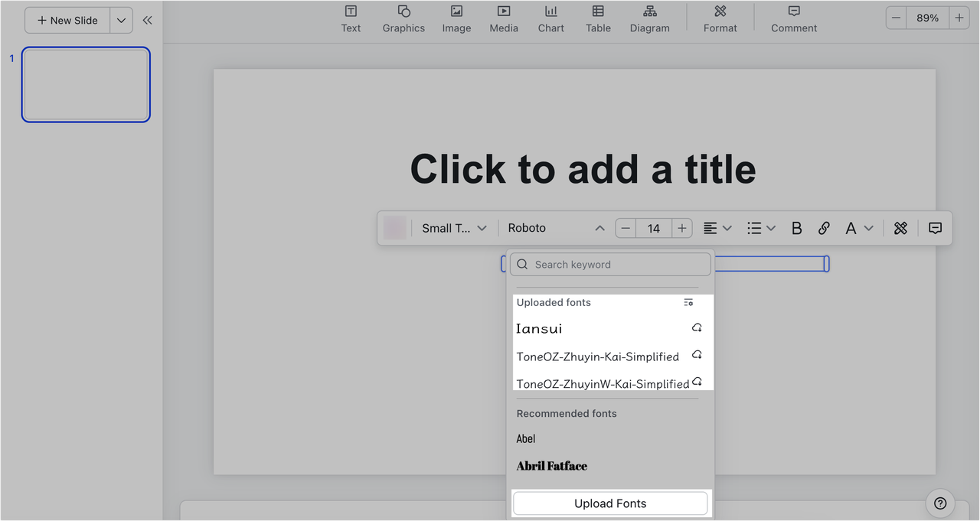Expand the New Slide layout dropdown arrow

121,21
